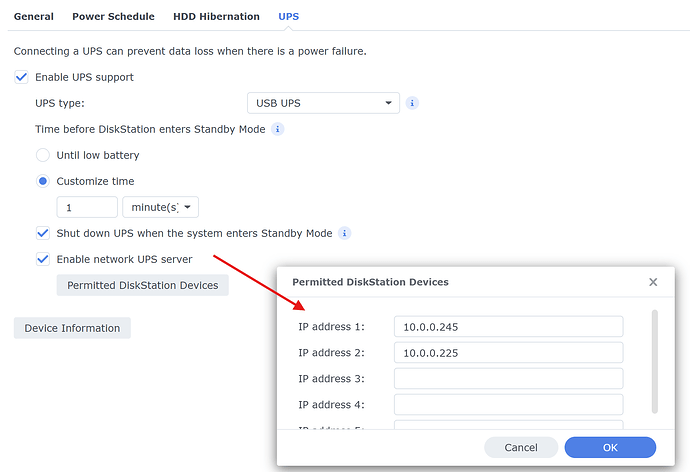This screenshot has width=690, height=472.
Task: Click info icon beside Standby Mode time label
Action: point(277,129)
